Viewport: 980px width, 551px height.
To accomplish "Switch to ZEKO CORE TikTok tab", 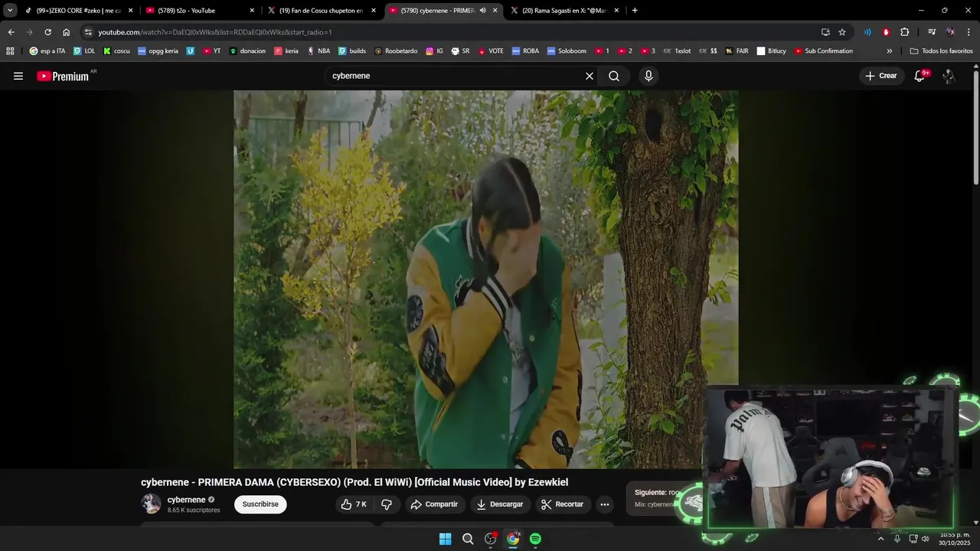I will [79, 11].
